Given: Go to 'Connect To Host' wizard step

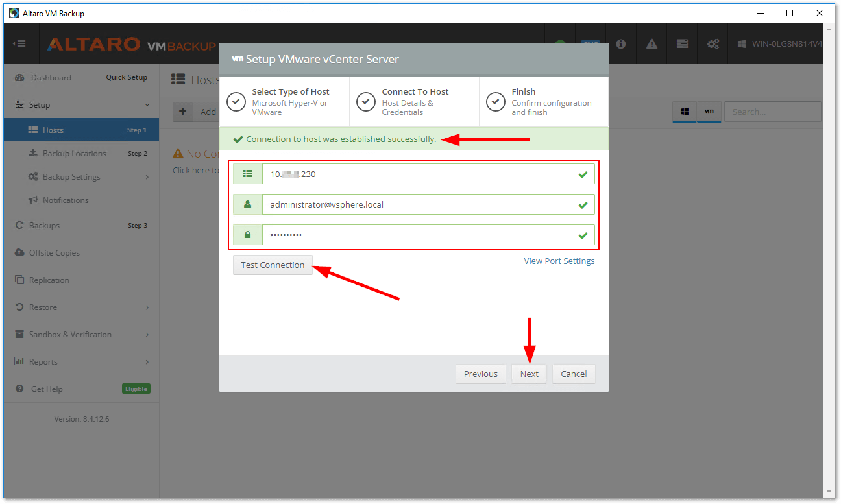Looking at the screenshot, I should pyautogui.click(x=414, y=102).
